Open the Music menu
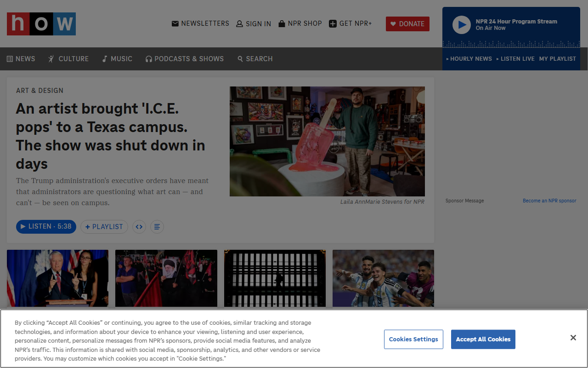 coord(117,59)
